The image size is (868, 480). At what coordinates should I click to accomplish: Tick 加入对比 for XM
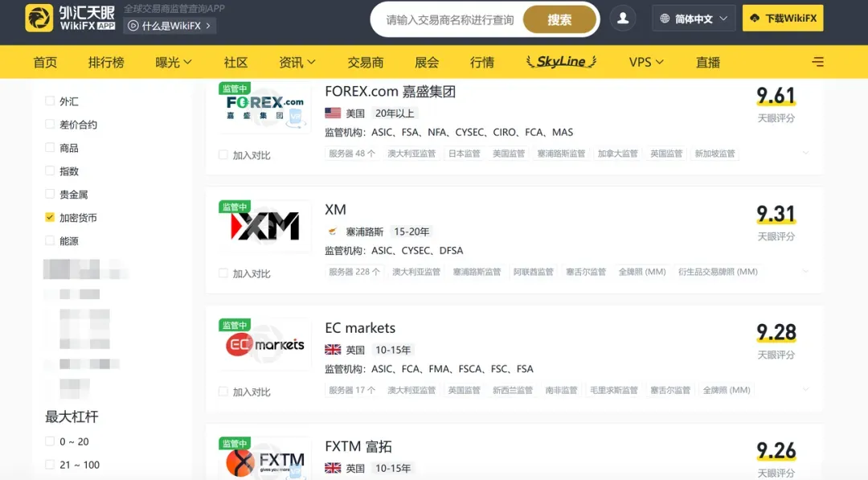[x=223, y=273]
